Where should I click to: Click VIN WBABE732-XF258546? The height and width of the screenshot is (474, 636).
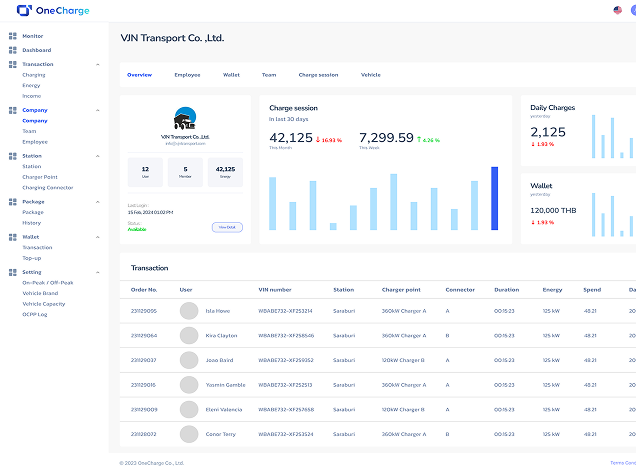tap(286, 336)
